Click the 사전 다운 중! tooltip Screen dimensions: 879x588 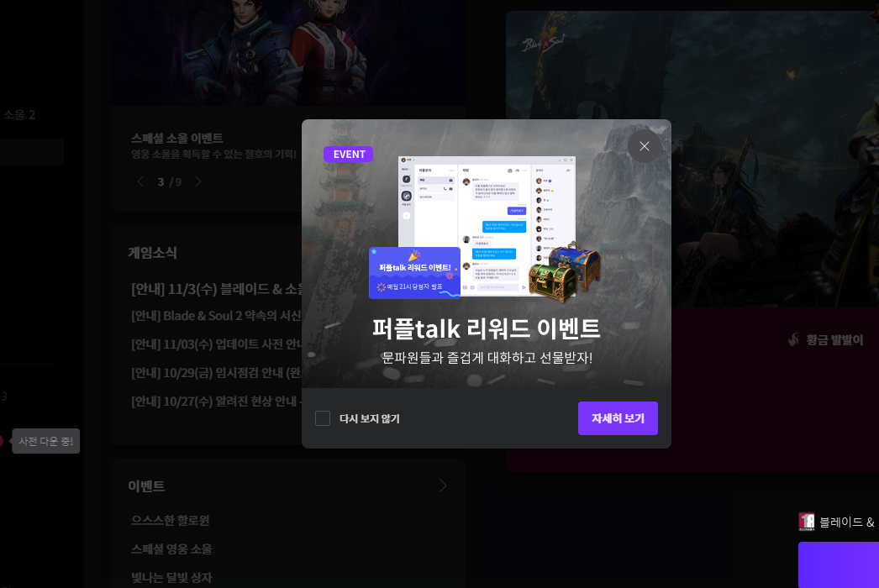46,441
